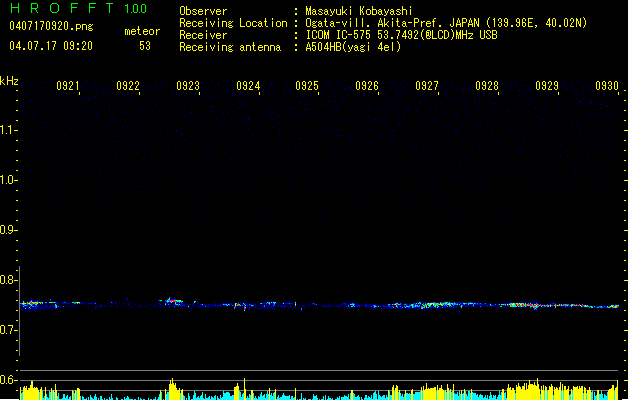Image resolution: width=629 pixels, height=400 pixels.
Task: Click the 0924 time marker
Action: click(248, 86)
